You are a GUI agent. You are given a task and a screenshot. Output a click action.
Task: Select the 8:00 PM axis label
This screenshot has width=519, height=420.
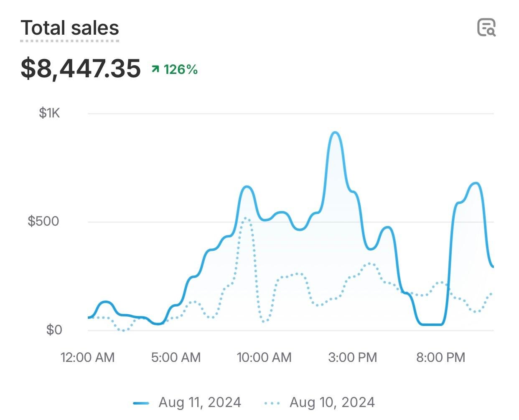[441, 358]
